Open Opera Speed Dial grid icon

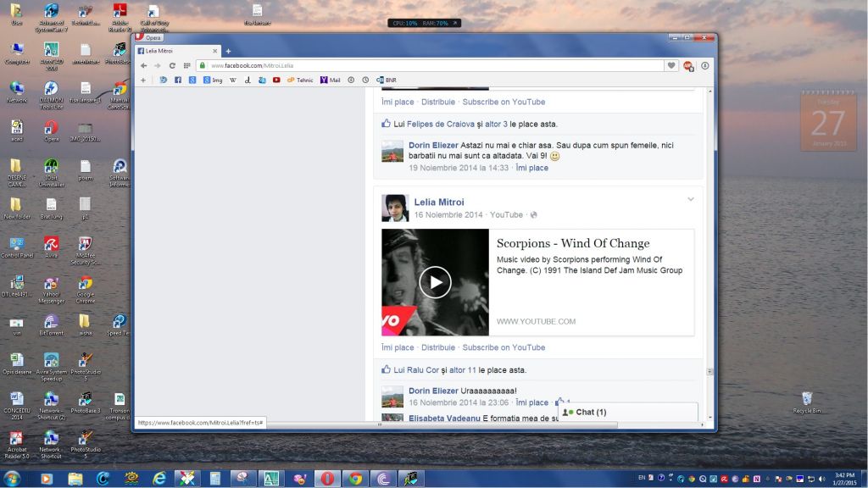[187, 65]
